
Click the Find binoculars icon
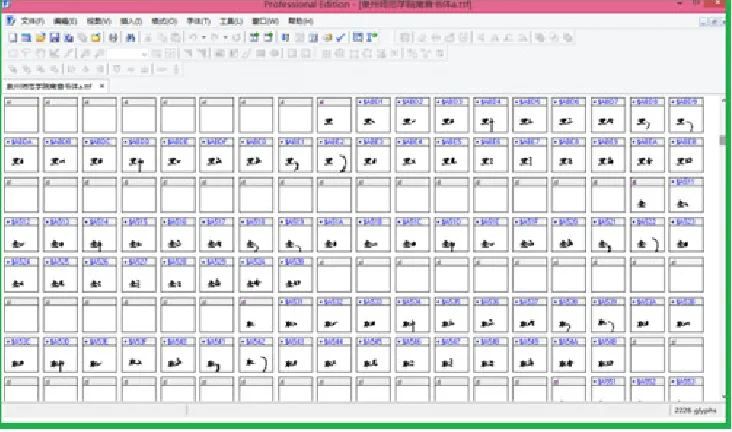point(130,38)
